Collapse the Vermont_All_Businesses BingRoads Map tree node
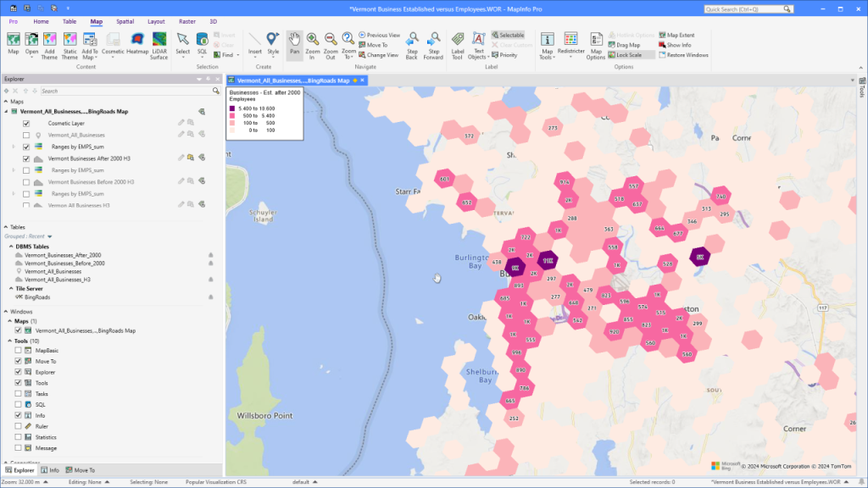Image resolution: width=868 pixels, height=488 pixels. [x=7, y=111]
